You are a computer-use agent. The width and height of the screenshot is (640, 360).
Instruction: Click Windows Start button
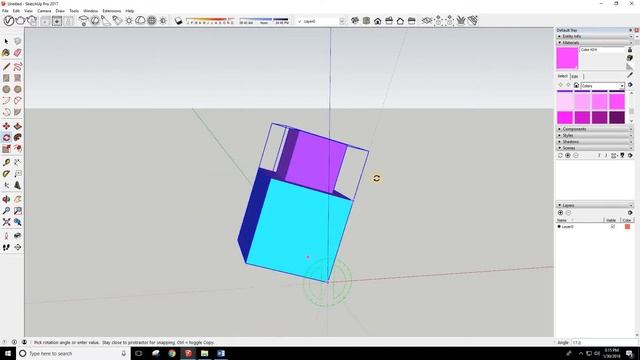[x=8, y=353]
